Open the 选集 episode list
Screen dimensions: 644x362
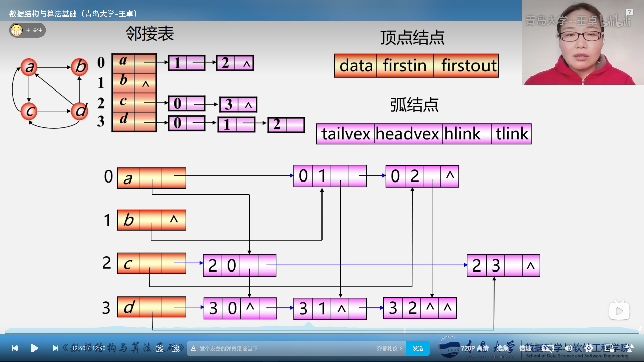[x=503, y=348]
